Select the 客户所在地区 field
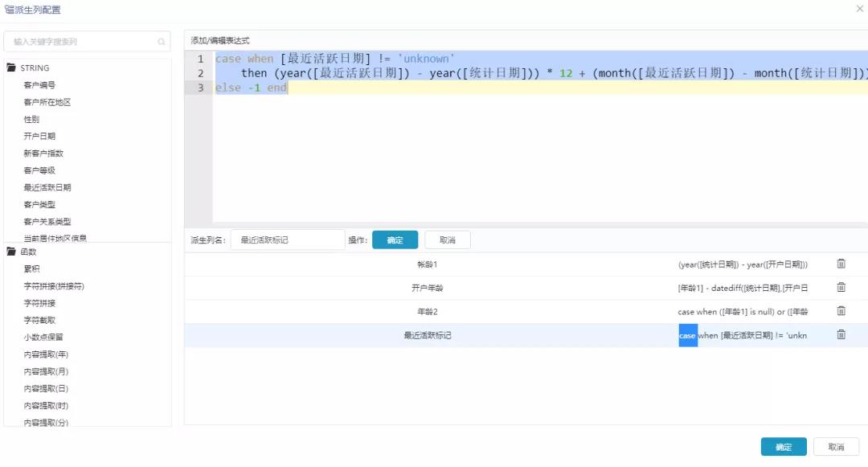This screenshot has height=467, width=868. pyautogui.click(x=47, y=102)
